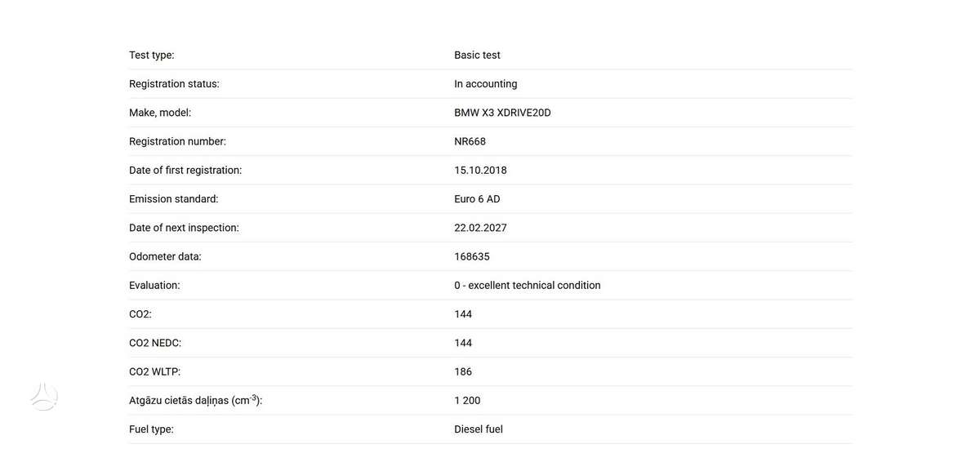Select the 'Fuel type:' label
The height and width of the screenshot is (449, 980).
click(151, 429)
